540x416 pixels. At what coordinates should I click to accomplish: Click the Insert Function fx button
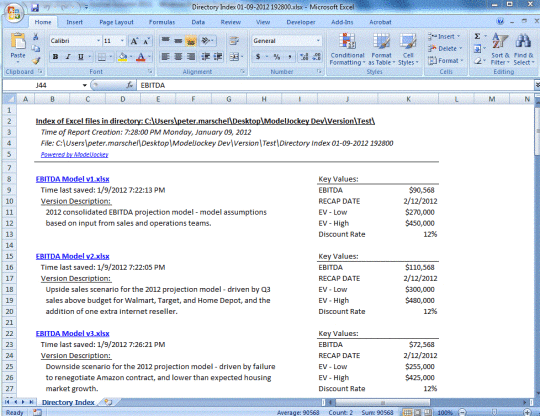129,85
